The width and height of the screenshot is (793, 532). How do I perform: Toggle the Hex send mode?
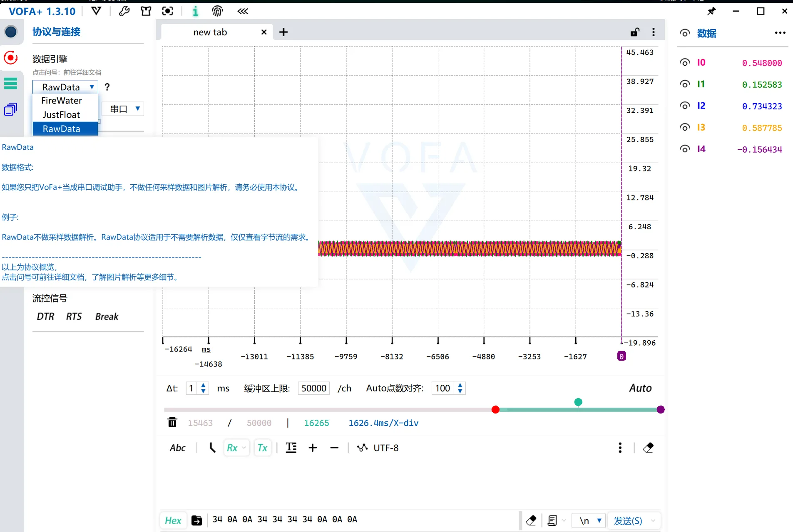click(173, 520)
